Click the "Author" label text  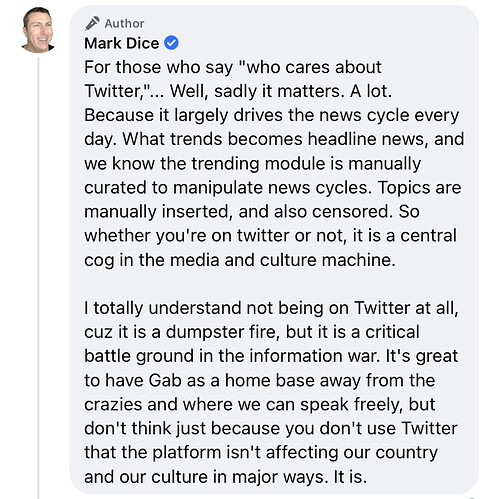(124, 24)
